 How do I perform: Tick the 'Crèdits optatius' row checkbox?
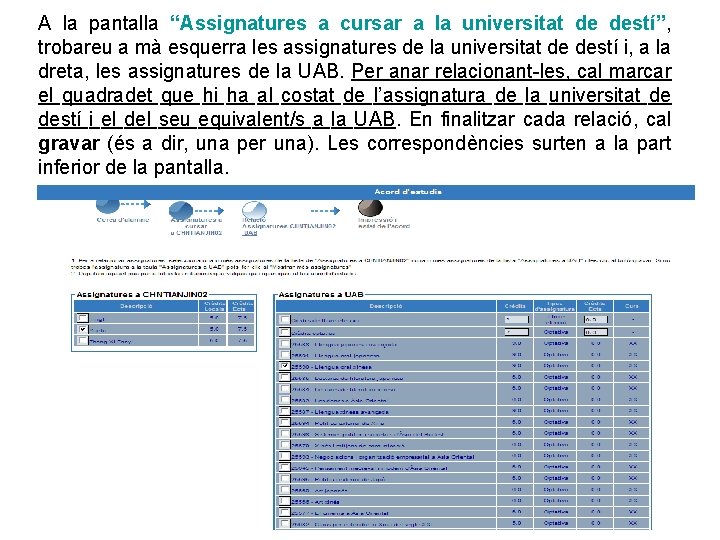[285, 332]
